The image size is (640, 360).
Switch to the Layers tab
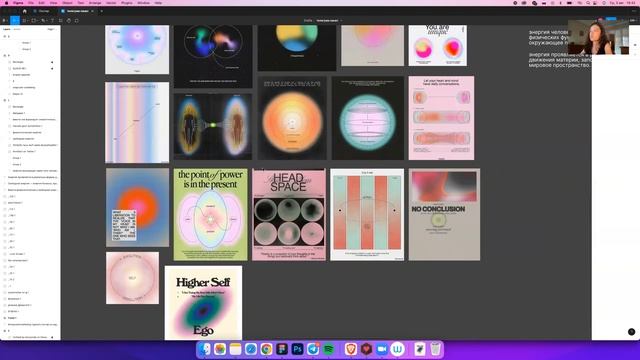[x=7, y=29]
